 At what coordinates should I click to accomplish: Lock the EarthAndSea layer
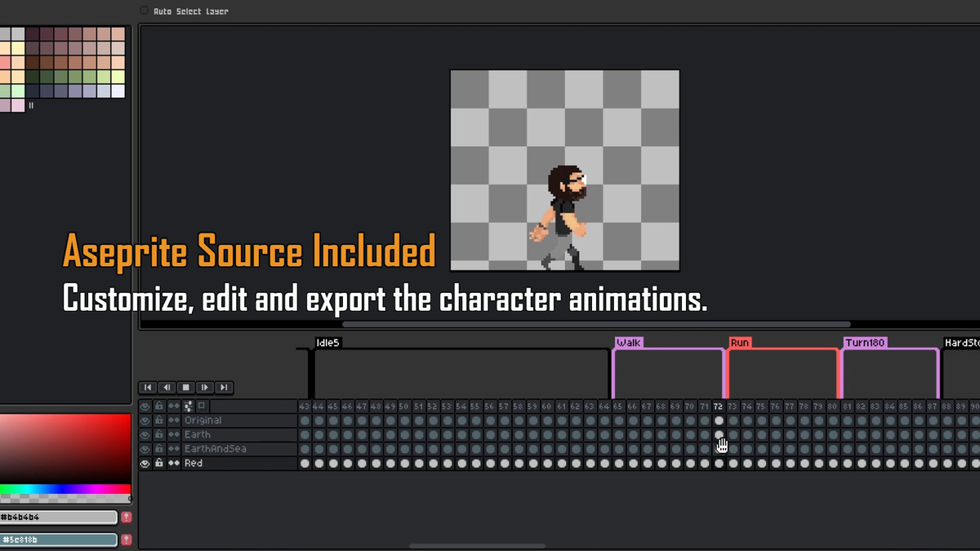(x=159, y=449)
